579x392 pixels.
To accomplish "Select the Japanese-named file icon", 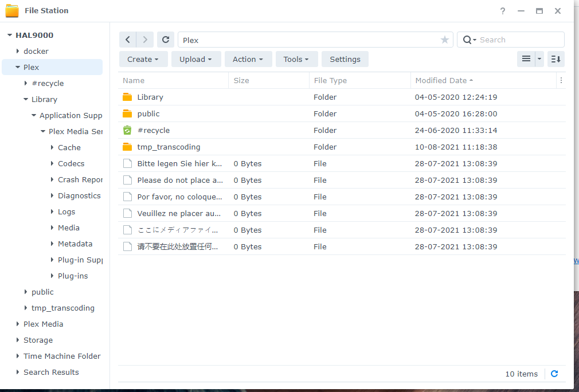I will 127,230.
